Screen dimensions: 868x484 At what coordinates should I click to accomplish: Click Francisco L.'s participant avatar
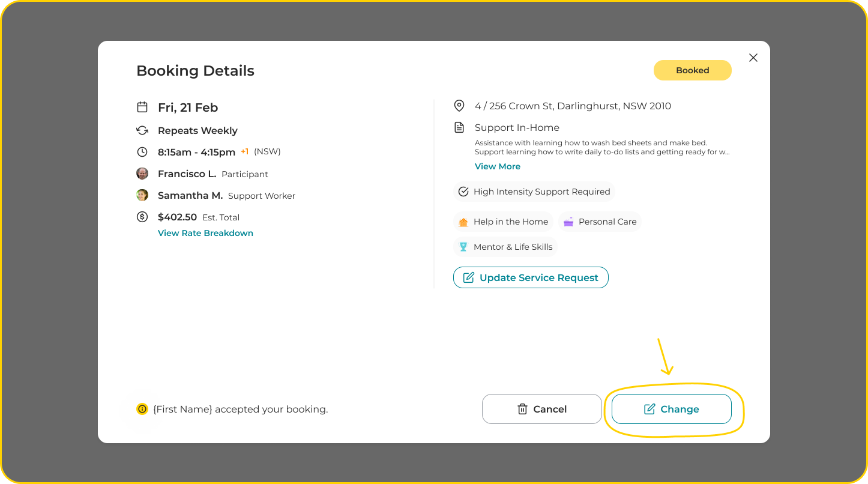(x=142, y=174)
